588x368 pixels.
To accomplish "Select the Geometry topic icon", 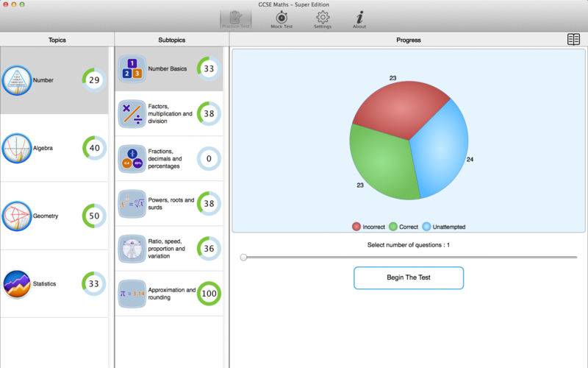I will pyautogui.click(x=17, y=216).
